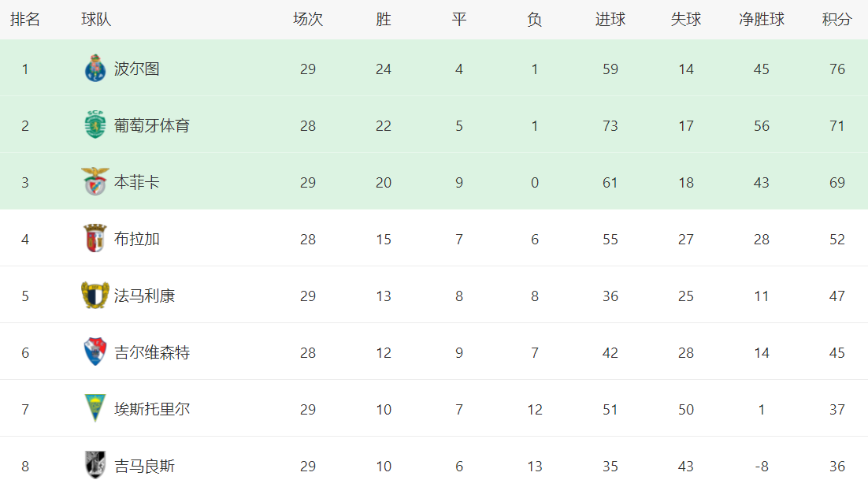
Task: Select the 球队 column header
Action: [96, 20]
